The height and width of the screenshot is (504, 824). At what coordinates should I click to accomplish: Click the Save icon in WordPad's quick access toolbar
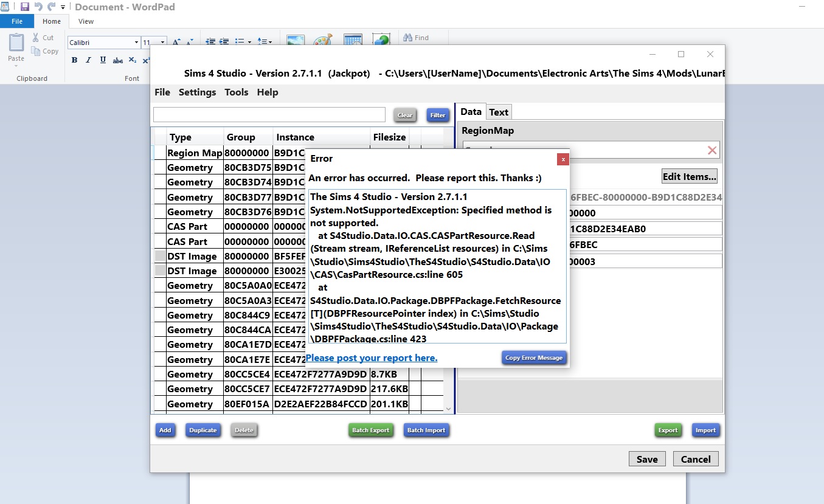[25, 7]
